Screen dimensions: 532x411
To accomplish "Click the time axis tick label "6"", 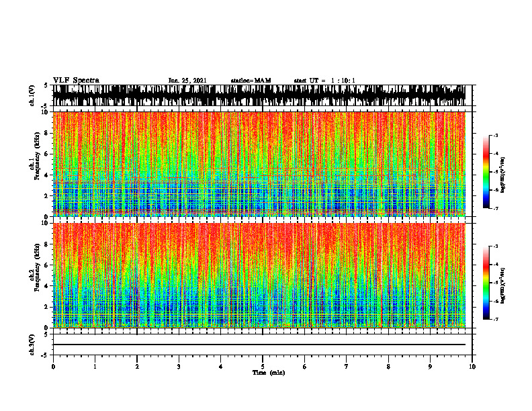I will tap(305, 367).
